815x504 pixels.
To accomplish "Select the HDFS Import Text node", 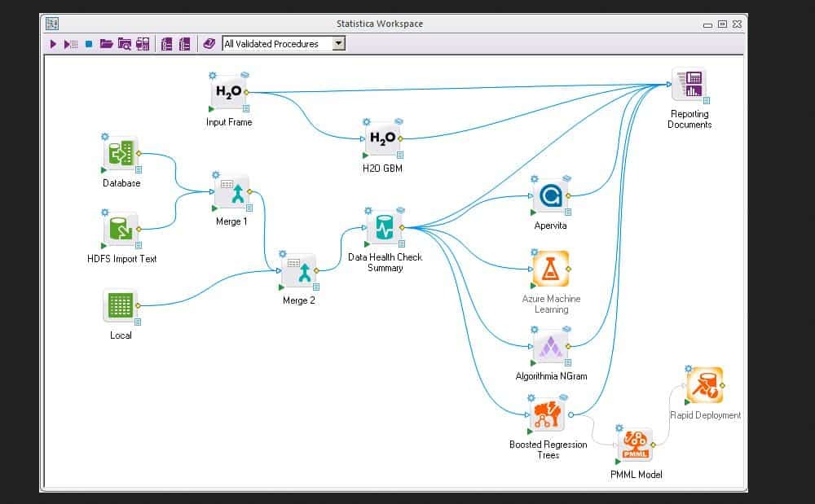I will (x=121, y=230).
